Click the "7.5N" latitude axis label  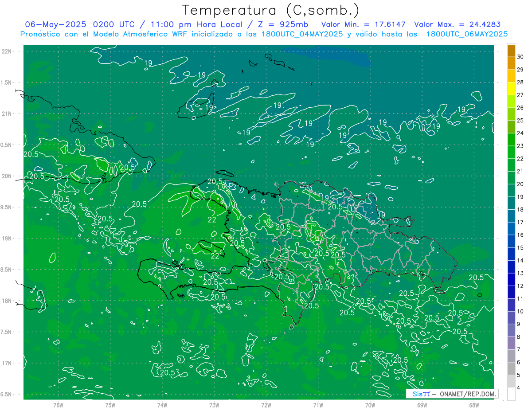[x=6, y=332]
